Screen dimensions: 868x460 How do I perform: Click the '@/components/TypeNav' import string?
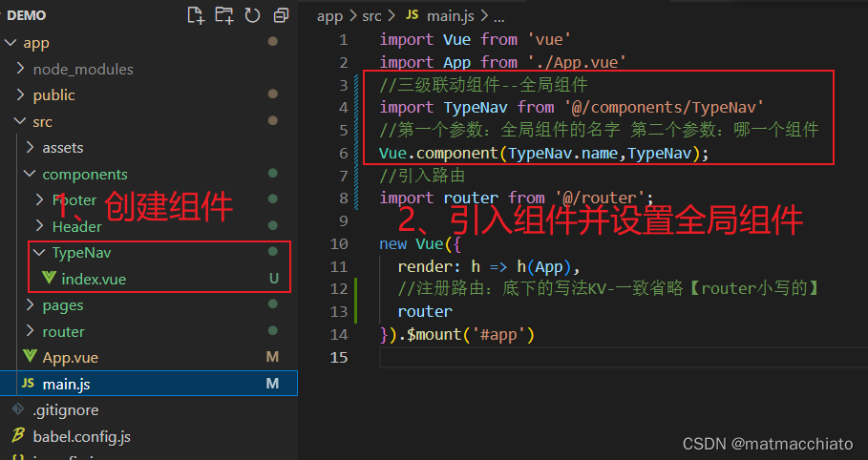click(664, 108)
